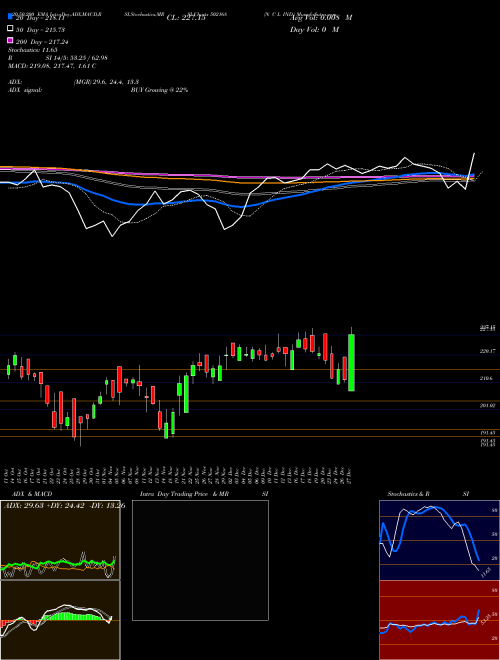Open the ADX indicator chart panel

pyautogui.click(x=60, y=540)
